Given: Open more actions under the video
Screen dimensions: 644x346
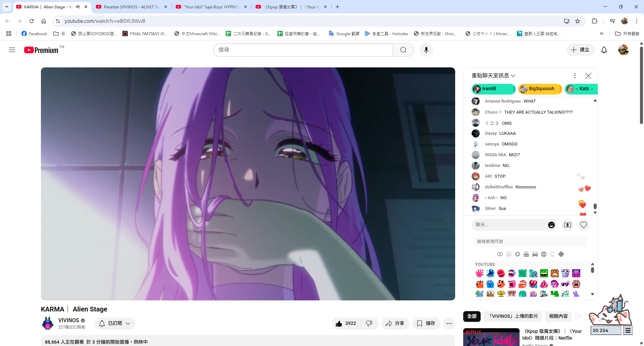Looking at the screenshot, I should 449,324.
